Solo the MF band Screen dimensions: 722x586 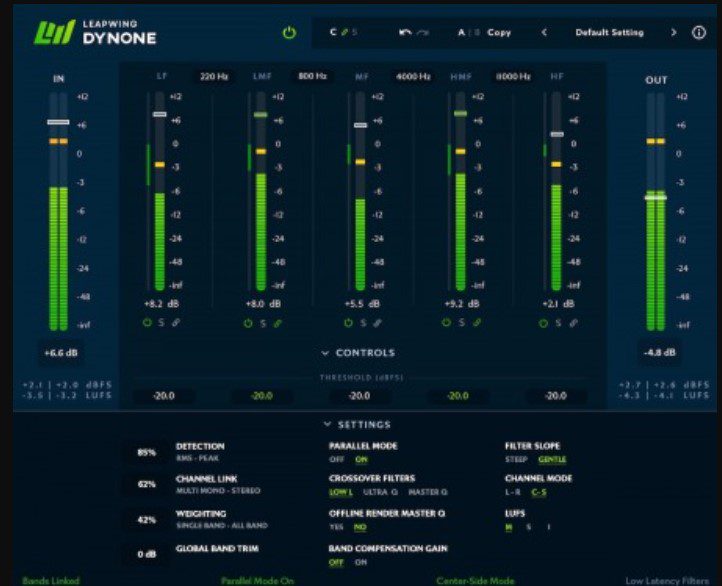click(363, 323)
